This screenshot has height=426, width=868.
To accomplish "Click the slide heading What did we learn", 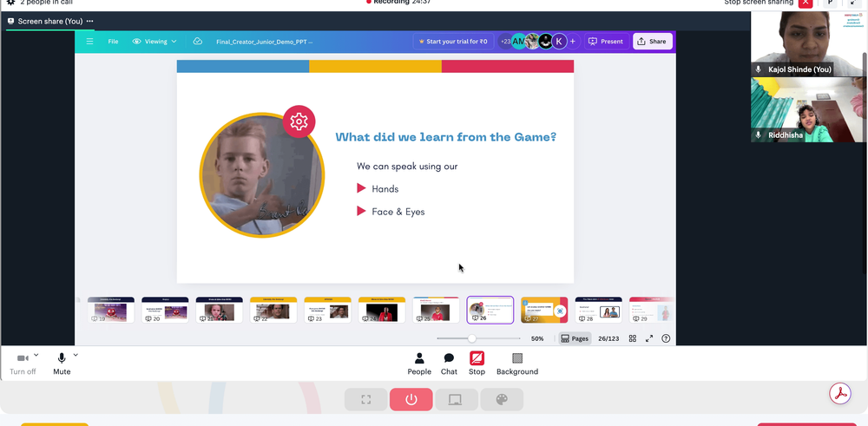I will [445, 137].
